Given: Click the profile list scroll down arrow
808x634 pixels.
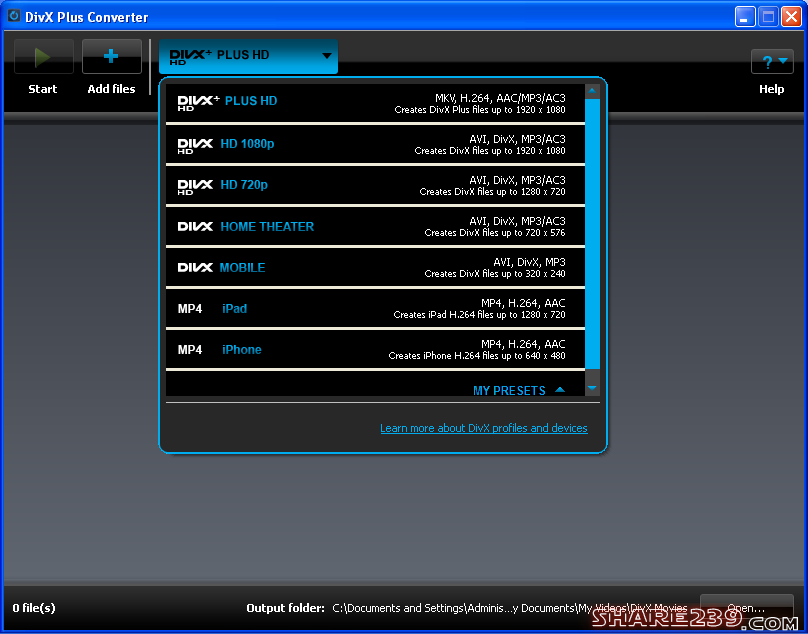Looking at the screenshot, I should (592, 388).
